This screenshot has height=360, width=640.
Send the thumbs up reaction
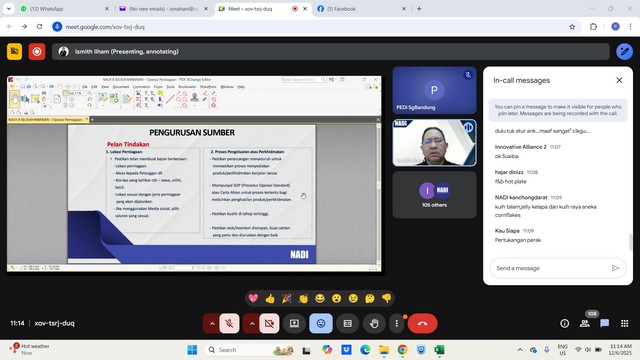(x=270, y=298)
